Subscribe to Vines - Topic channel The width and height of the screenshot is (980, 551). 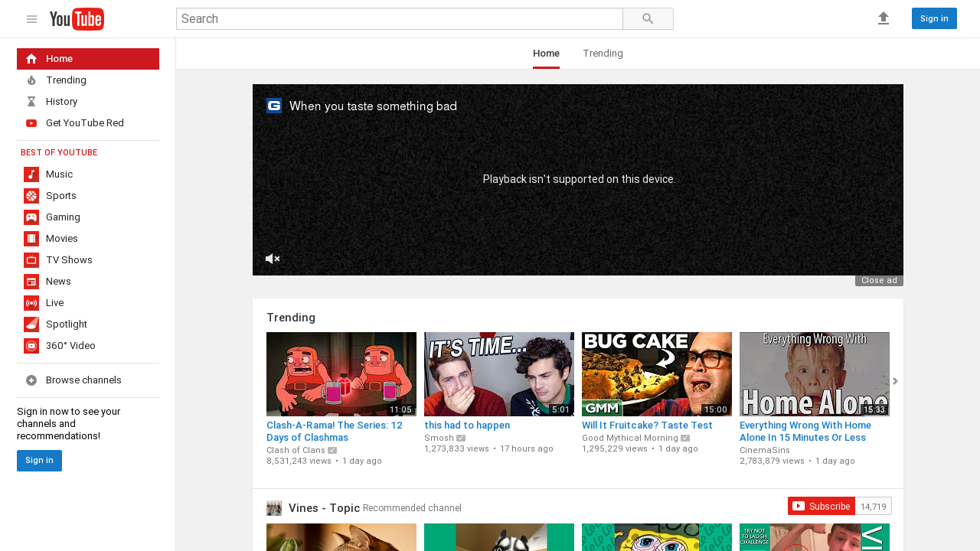822,506
